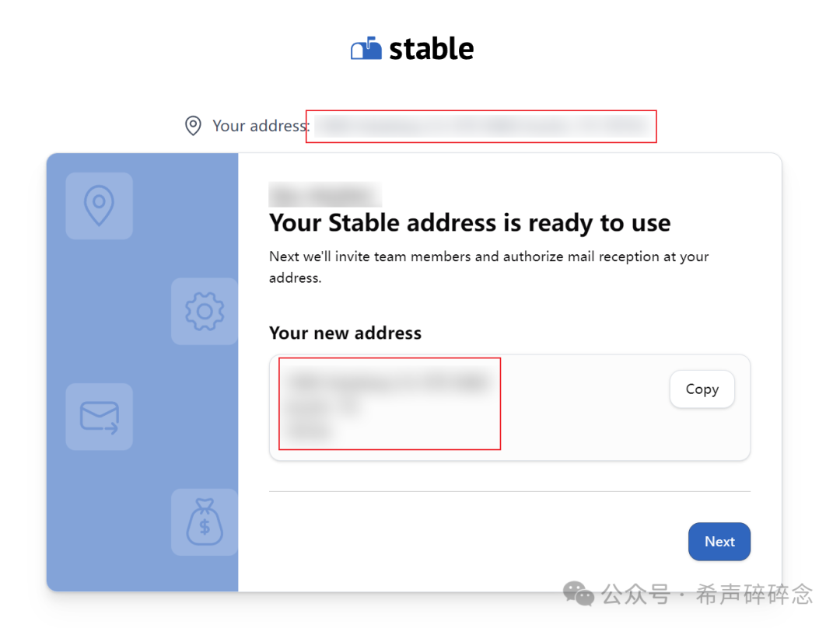840x628 pixels.
Task: Click the pin icon beside "Your address"
Action: pos(193,126)
